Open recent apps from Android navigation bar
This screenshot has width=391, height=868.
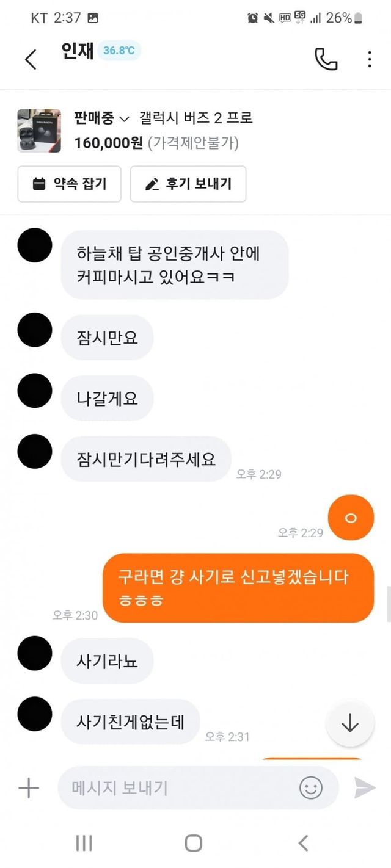[84, 843]
